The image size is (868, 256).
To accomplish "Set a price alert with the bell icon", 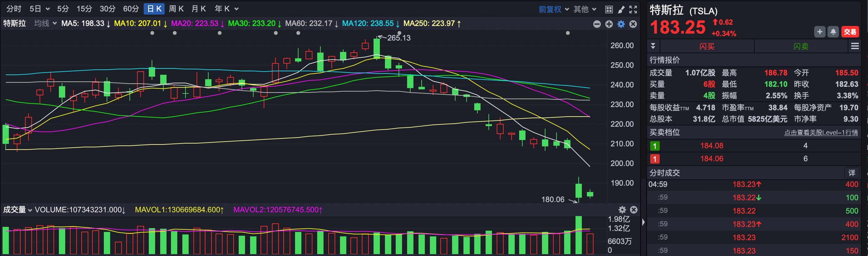I will coord(833,32).
